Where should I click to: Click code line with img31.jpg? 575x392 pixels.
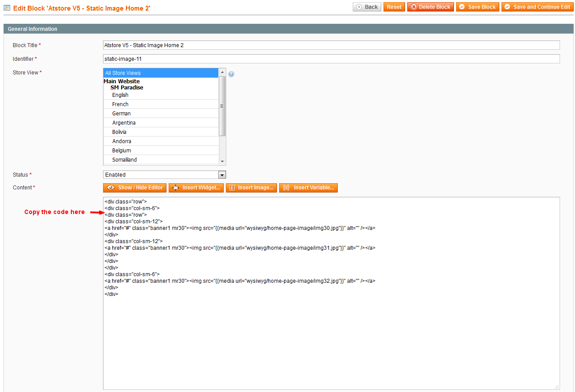click(240, 248)
